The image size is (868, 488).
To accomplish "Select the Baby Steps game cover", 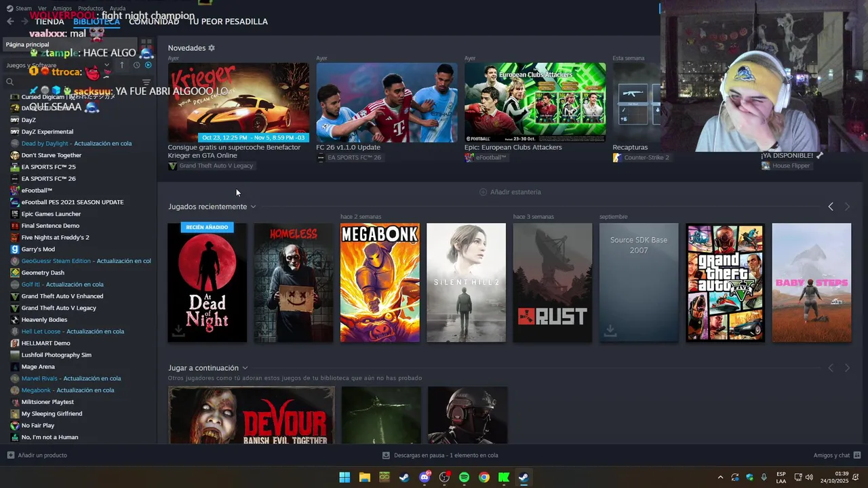I will [812, 283].
